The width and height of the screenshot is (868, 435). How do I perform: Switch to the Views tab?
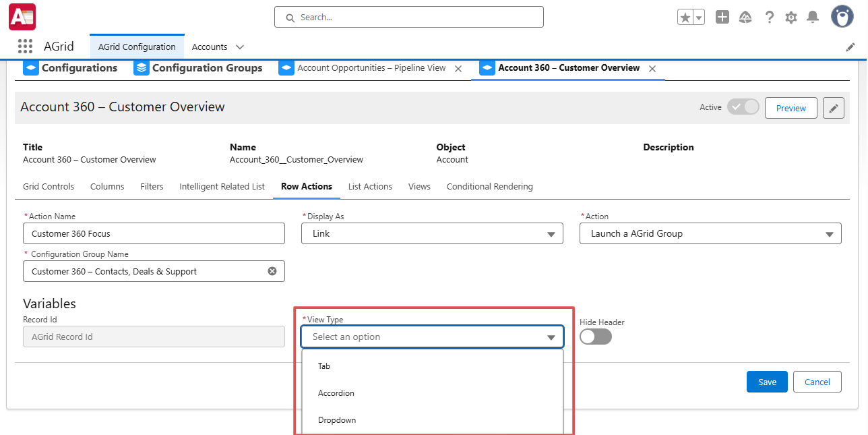click(x=419, y=186)
